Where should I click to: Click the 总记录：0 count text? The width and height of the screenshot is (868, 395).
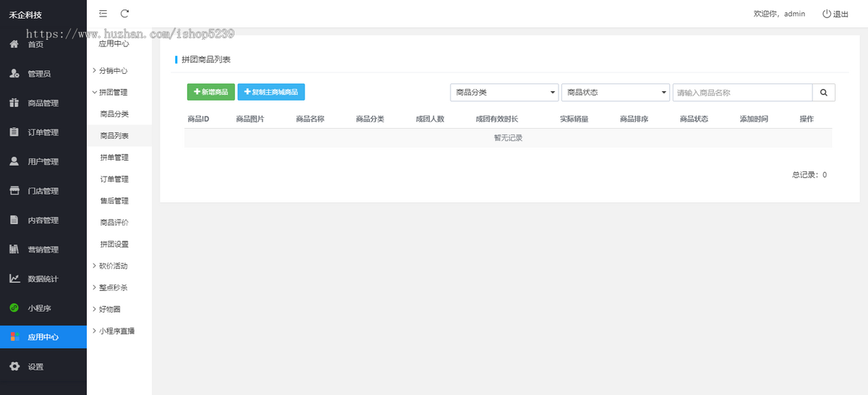809,175
